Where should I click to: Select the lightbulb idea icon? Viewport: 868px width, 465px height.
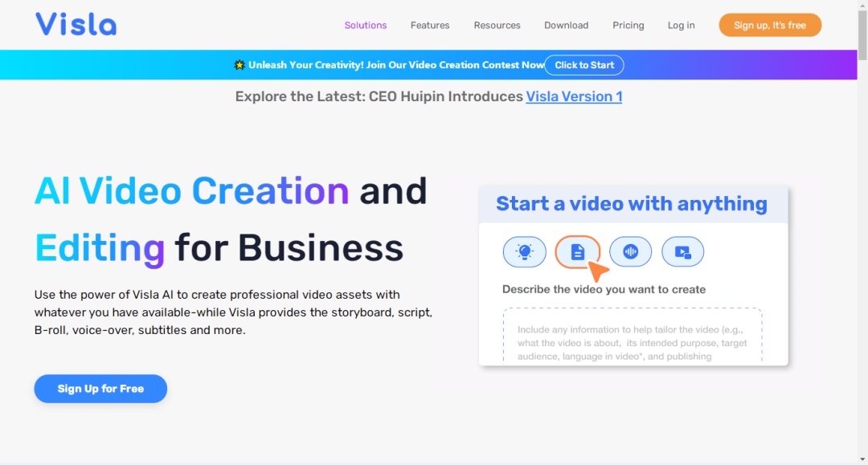point(524,251)
